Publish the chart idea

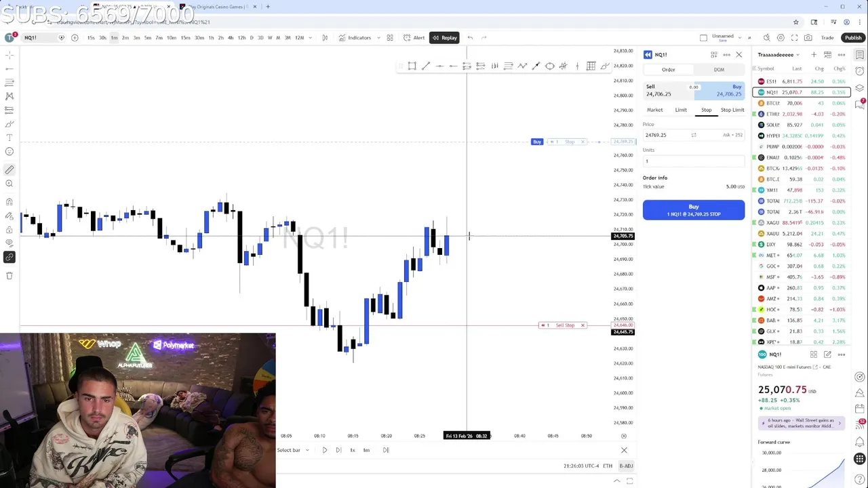(x=853, y=38)
